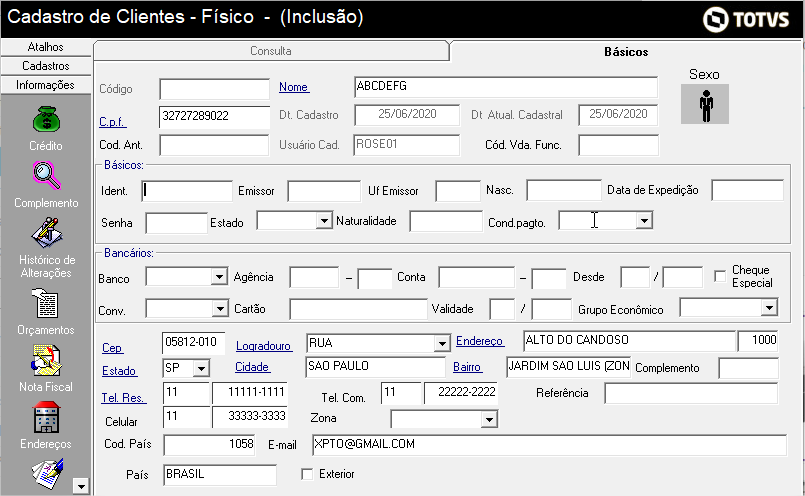Click the Tel. Res. link
This screenshot has height=496, width=805.
point(123,397)
